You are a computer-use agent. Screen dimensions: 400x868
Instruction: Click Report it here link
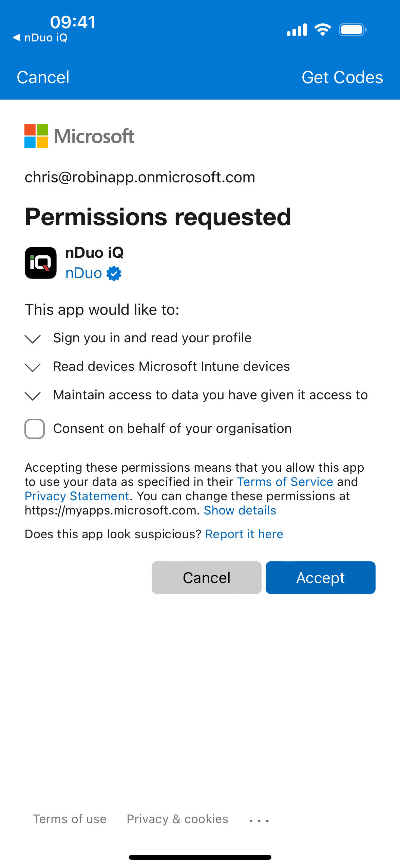(244, 534)
